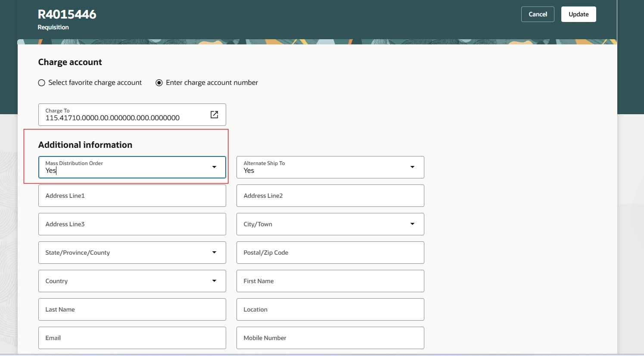The image size is (644, 356).
Task: Select the Location field
Action: (x=330, y=309)
